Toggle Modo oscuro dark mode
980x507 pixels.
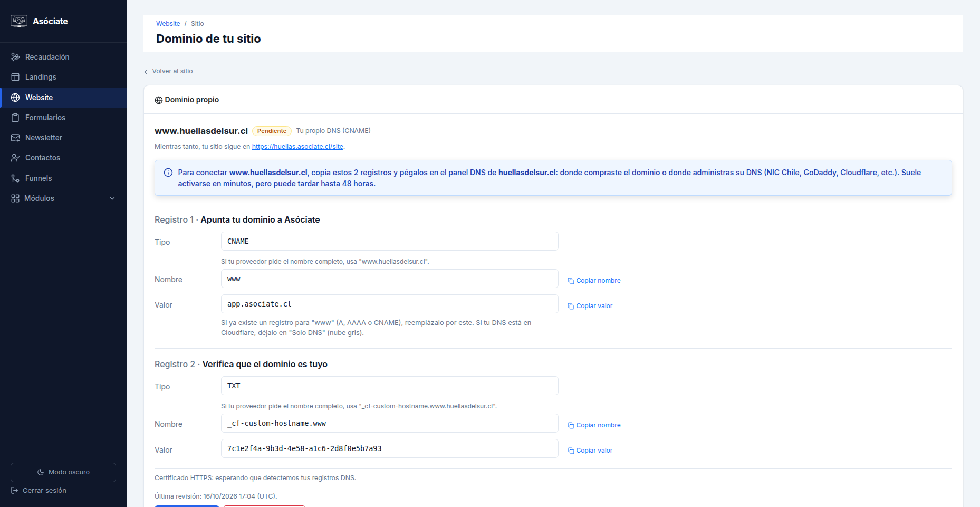click(x=63, y=472)
